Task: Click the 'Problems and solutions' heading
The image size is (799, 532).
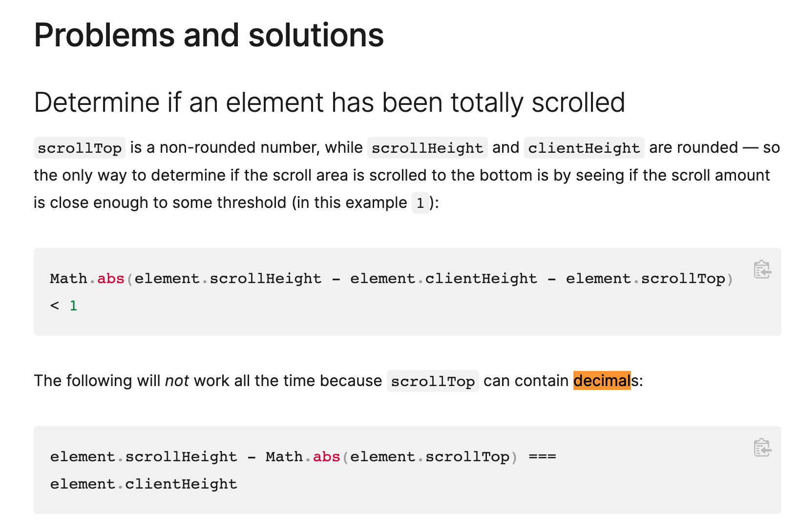Action: coord(209,35)
